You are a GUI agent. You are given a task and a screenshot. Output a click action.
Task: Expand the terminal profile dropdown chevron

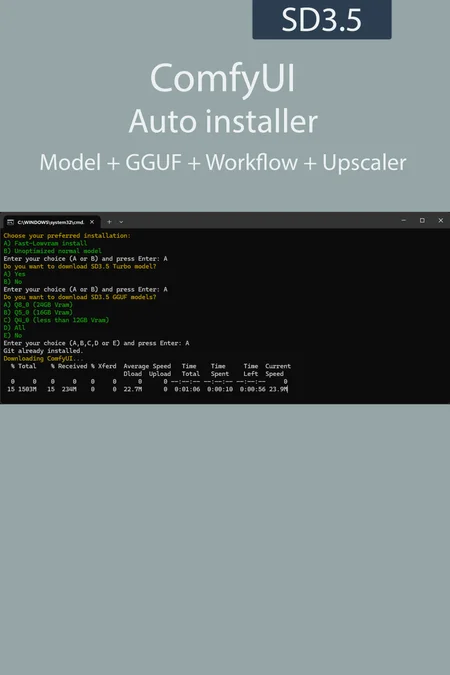pos(121,222)
